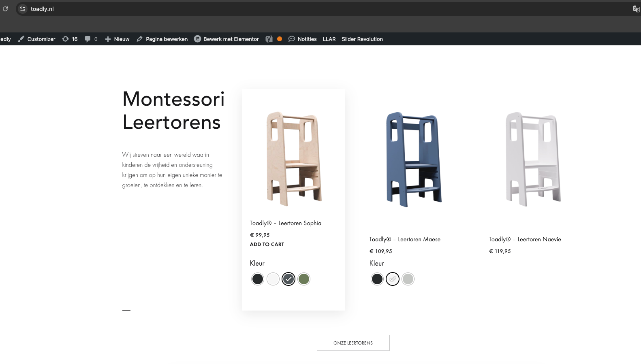Screen dimensions: 641x364
Task: Select white color for Leertoren Sophia
Action: click(x=273, y=279)
